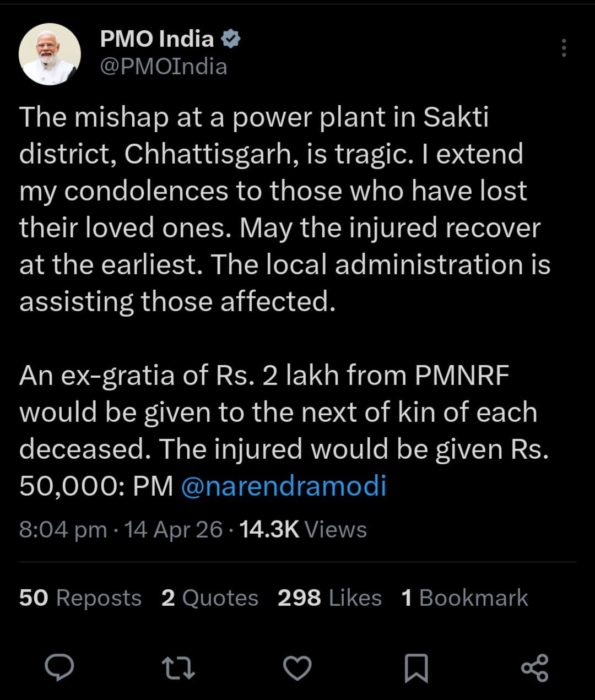This screenshot has height=700, width=595.
Task: Bookmark this post
Action: (416, 668)
